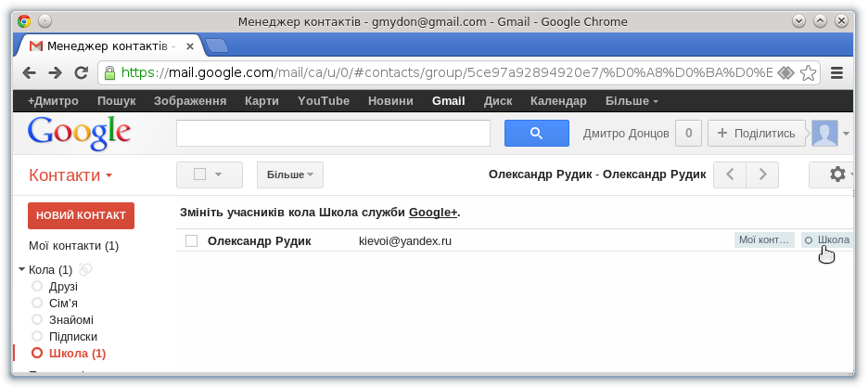868x388 pixels.
Task: Click into the Google search field
Action: (x=333, y=133)
